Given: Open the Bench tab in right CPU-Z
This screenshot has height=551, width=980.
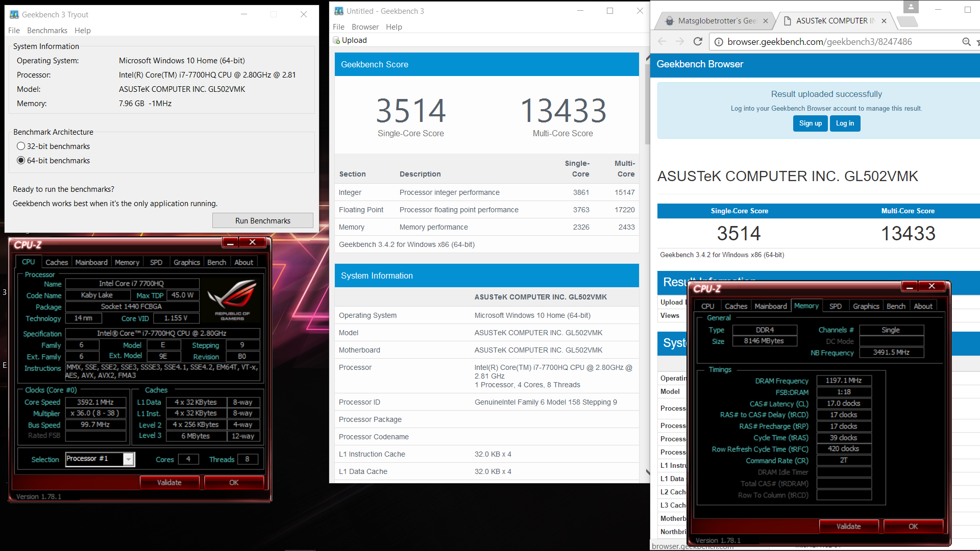Looking at the screenshot, I should coord(896,306).
